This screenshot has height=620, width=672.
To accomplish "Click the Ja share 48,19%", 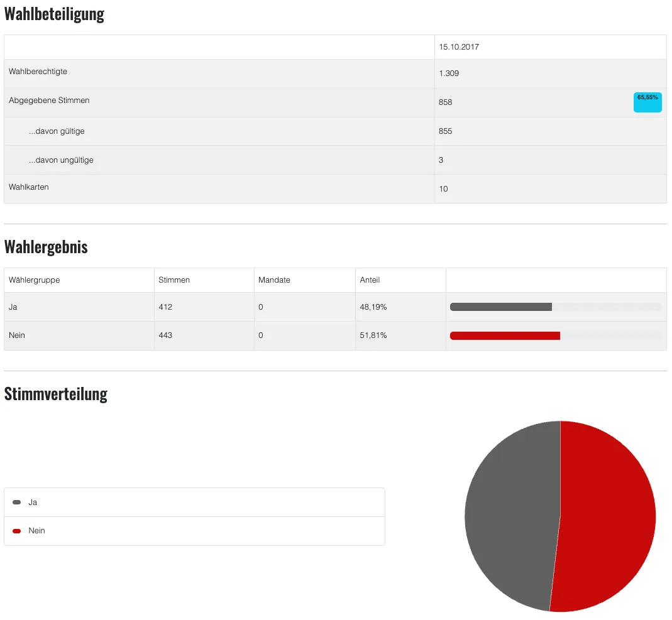I will tap(373, 307).
